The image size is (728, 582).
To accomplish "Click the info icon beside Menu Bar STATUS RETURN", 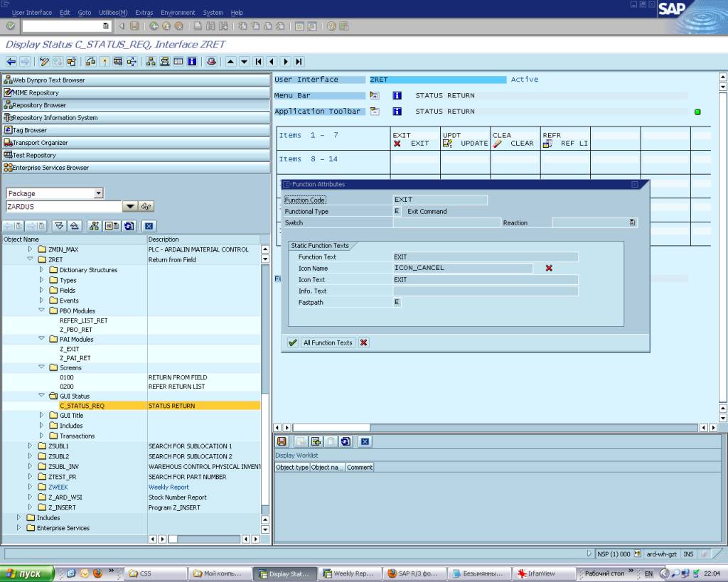I will tap(397, 95).
